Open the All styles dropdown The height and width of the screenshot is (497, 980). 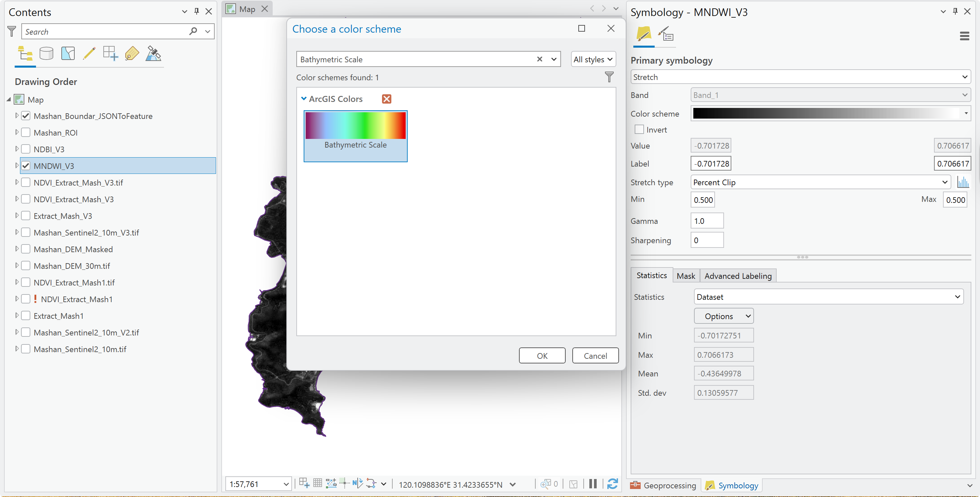tap(593, 59)
